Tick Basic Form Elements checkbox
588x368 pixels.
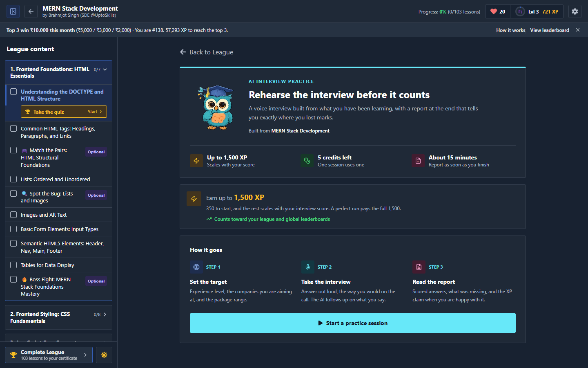[13, 229]
